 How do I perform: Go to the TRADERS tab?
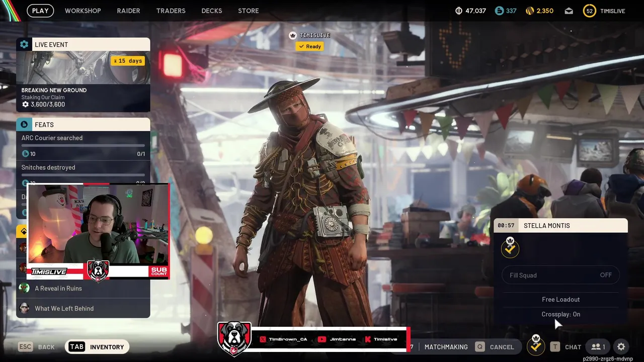tap(171, 11)
